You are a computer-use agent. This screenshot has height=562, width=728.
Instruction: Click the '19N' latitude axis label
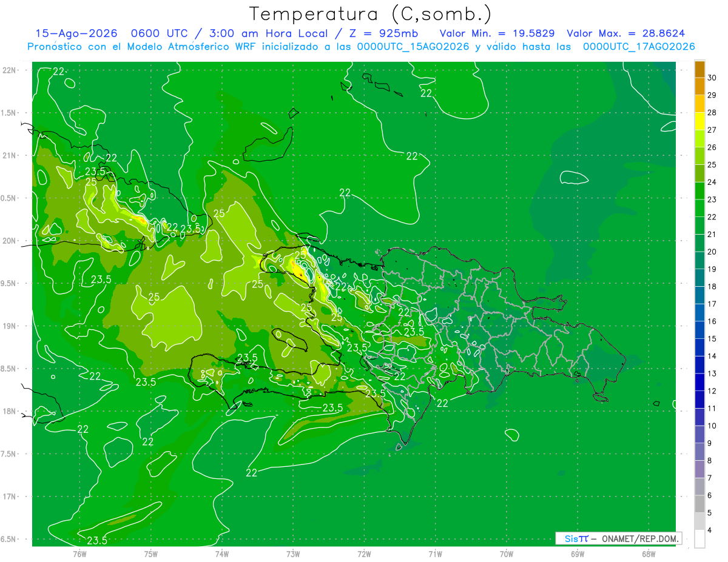pos(9,326)
